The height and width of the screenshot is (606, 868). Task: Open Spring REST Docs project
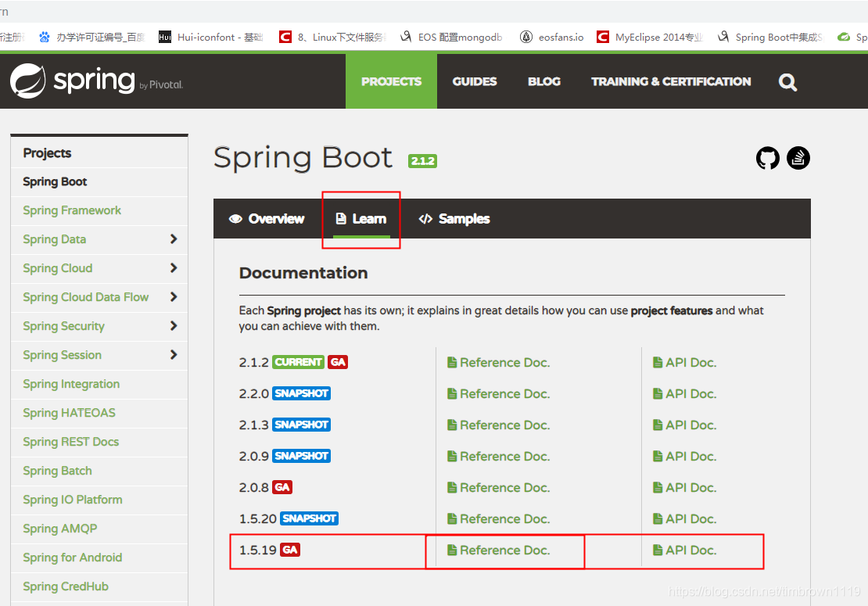click(x=71, y=442)
